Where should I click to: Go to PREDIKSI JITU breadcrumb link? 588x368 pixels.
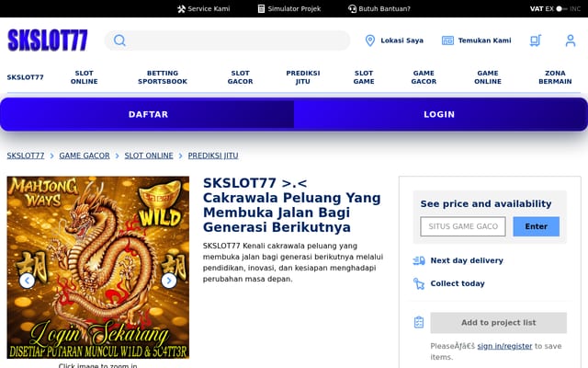coord(213,155)
